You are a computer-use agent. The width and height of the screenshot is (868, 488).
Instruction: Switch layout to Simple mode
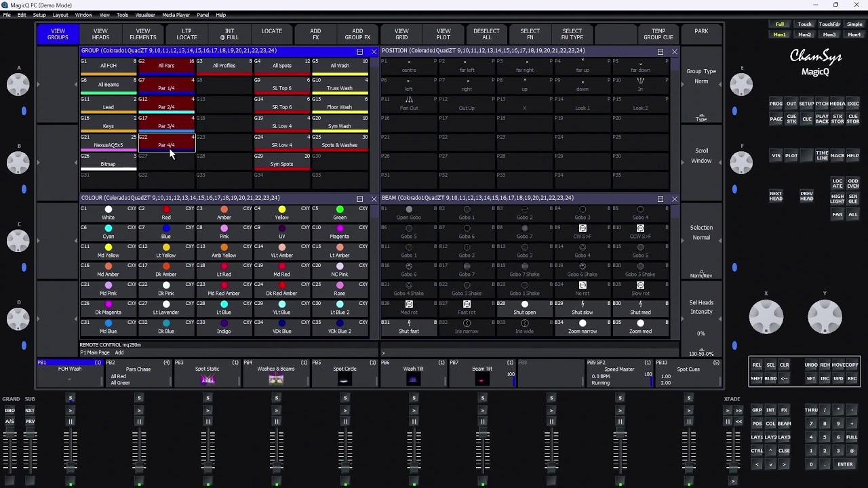pyautogui.click(x=854, y=24)
